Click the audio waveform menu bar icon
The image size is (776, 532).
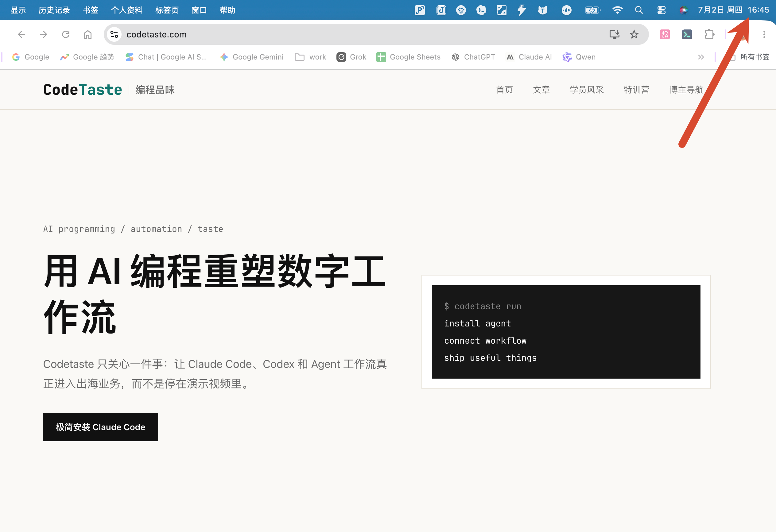point(567,10)
